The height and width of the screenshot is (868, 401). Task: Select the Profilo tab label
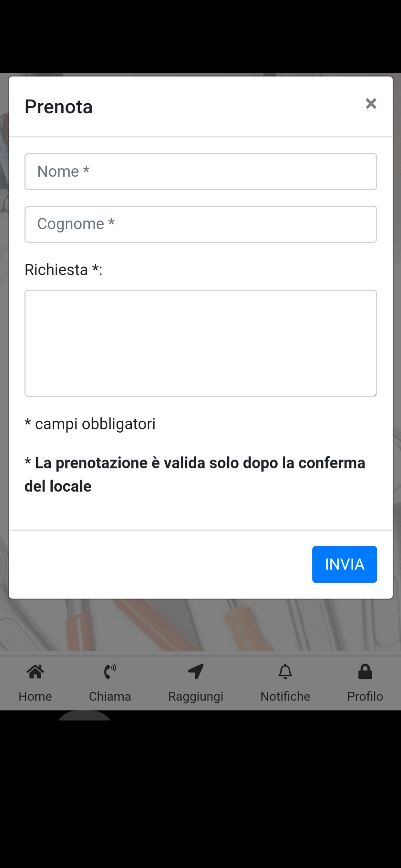pyautogui.click(x=365, y=697)
